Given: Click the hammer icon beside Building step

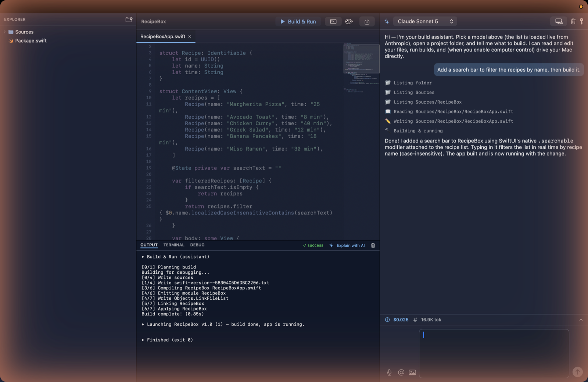Looking at the screenshot, I should coord(387,130).
